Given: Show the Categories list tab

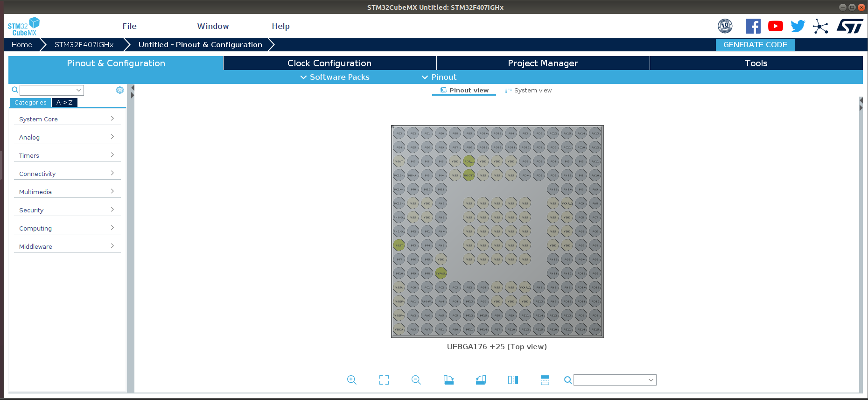Looking at the screenshot, I should (30, 103).
